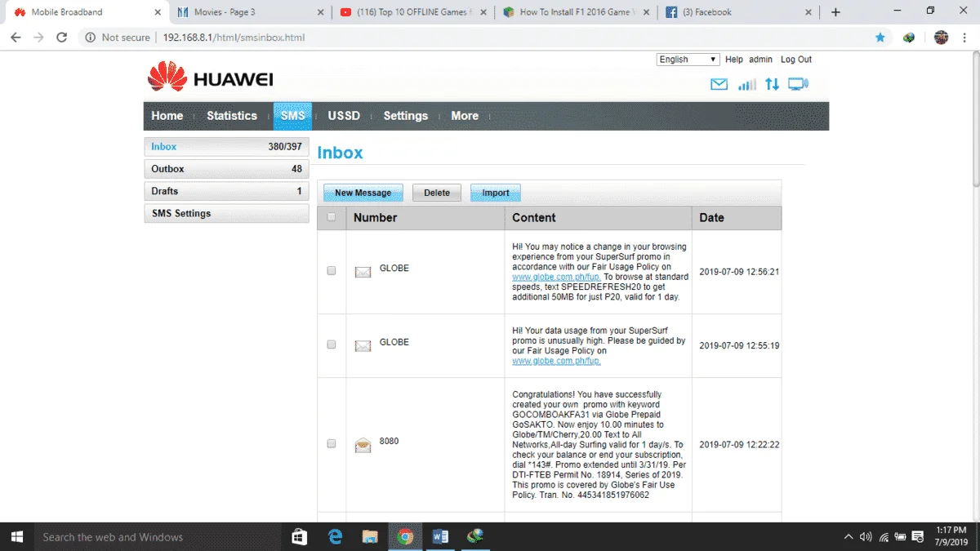Switch to the Top 10 OFFLINE Games tab

(x=412, y=12)
